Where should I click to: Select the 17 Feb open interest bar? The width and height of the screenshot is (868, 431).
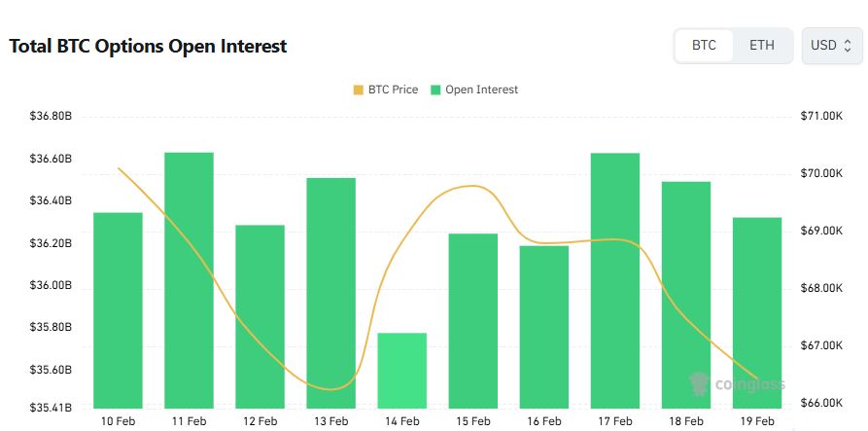coord(615,280)
